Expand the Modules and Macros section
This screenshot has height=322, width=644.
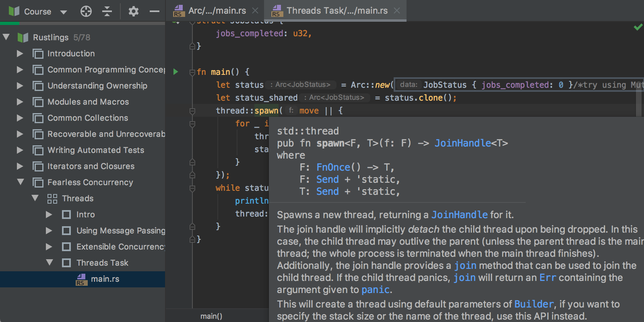(x=20, y=102)
